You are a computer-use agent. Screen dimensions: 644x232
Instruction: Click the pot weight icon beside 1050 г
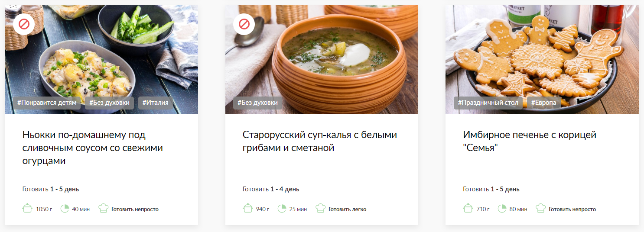(27, 209)
